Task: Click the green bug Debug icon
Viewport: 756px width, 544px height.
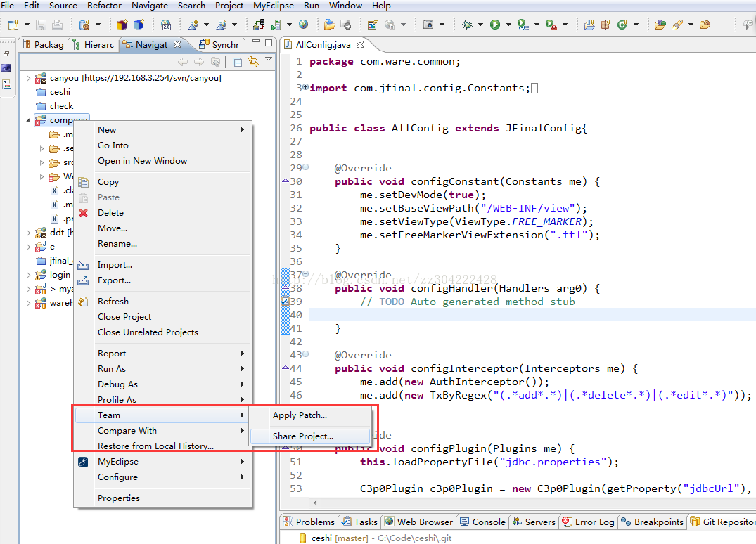Action: 467,24
